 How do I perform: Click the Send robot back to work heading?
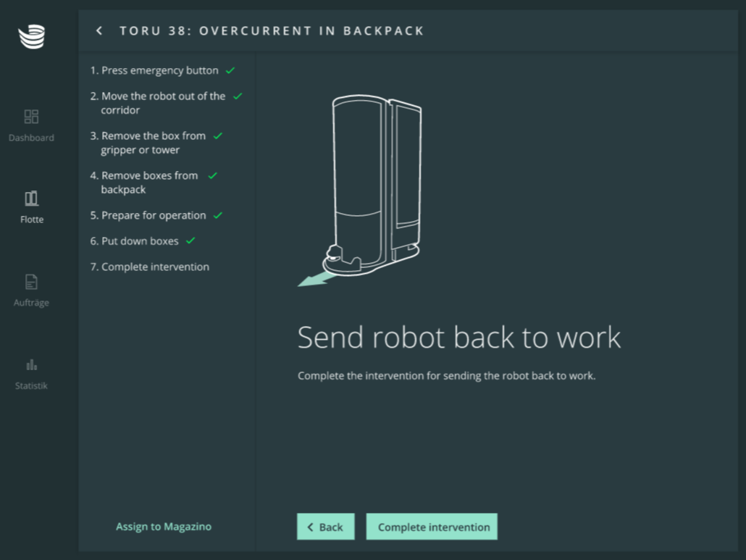click(x=459, y=338)
